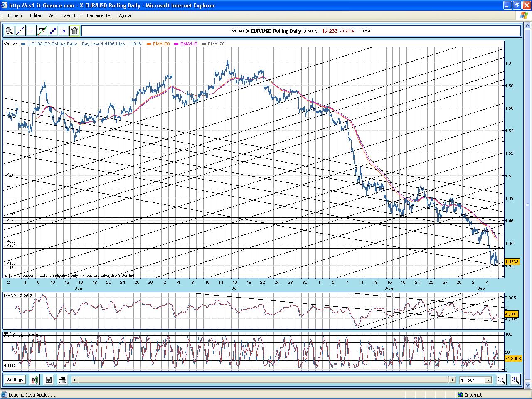Click the Internet zone globe in status bar
532x399 pixels.
pyautogui.click(x=460, y=395)
